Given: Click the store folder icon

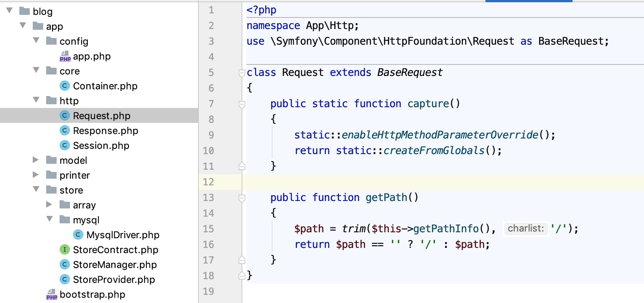Looking at the screenshot, I should [51, 189].
